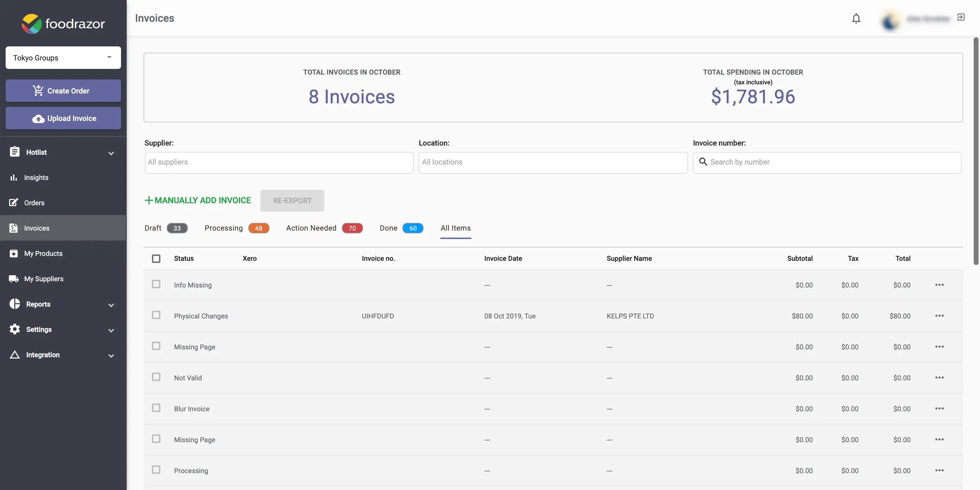Click the cart icon in Create Order
980x490 pixels.
pyautogui.click(x=38, y=90)
